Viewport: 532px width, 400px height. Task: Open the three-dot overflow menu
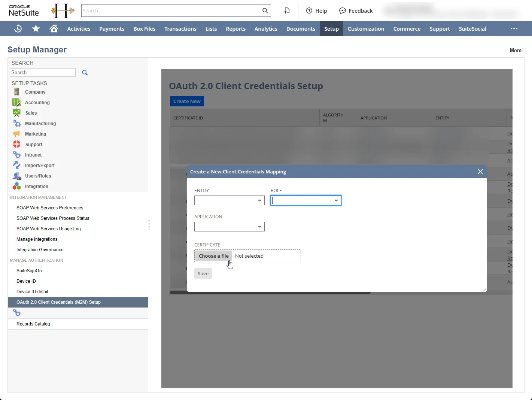(x=514, y=28)
